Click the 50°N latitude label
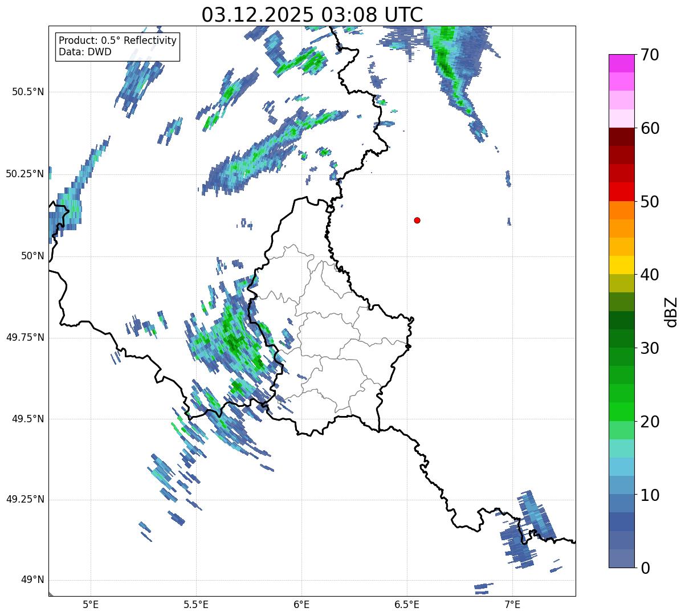 [32, 256]
